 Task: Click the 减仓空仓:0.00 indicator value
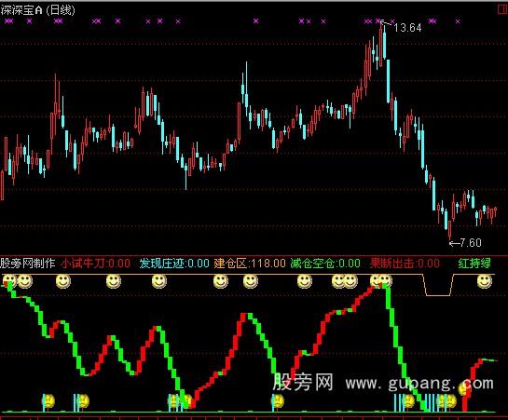(325, 264)
